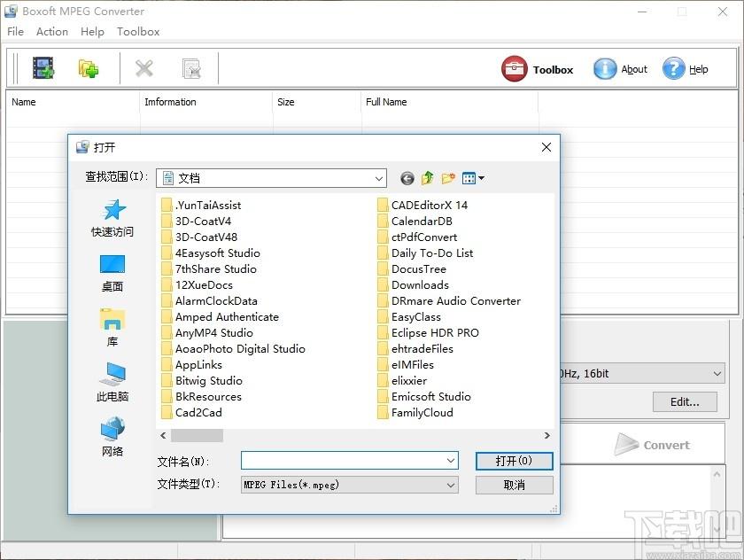Screen dimensions: 744x560
Task: Select the CADEditorX 14 folder
Action: click(x=422, y=205)
